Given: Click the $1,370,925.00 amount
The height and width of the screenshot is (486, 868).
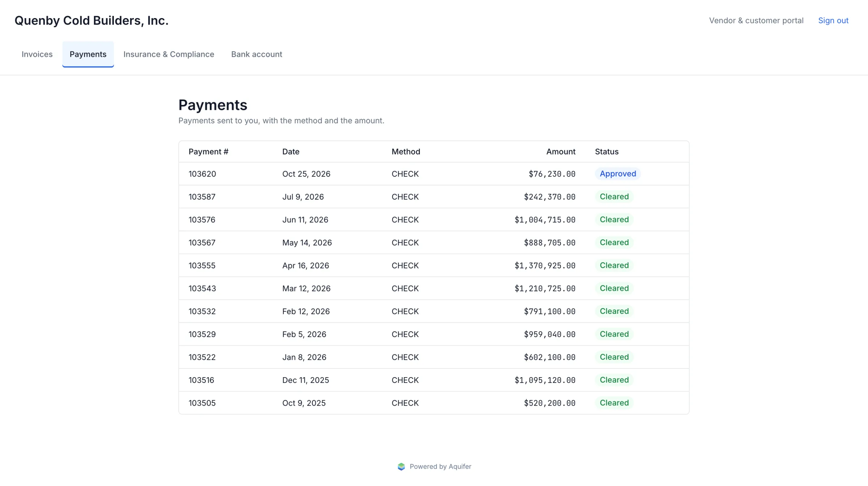Looking at the screenshot, I should [545, 266].
